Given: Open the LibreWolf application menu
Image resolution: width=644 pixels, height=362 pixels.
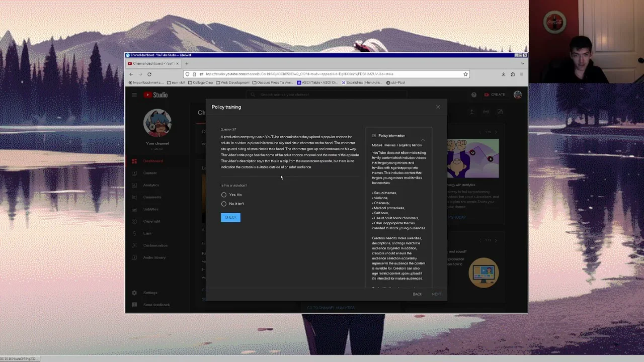Looking at the screenshot, I should pos(522,74).
